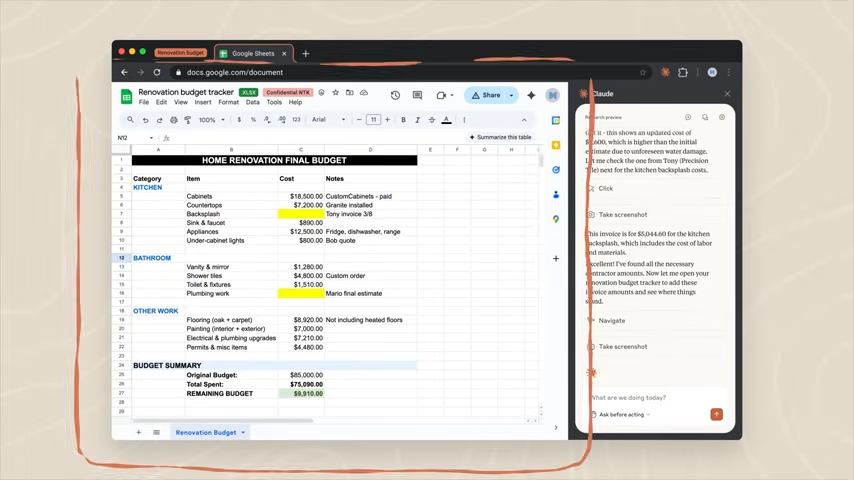The image size is (854, 480).
Task: Open Google Keep in side panel
Action: (556, 145)
